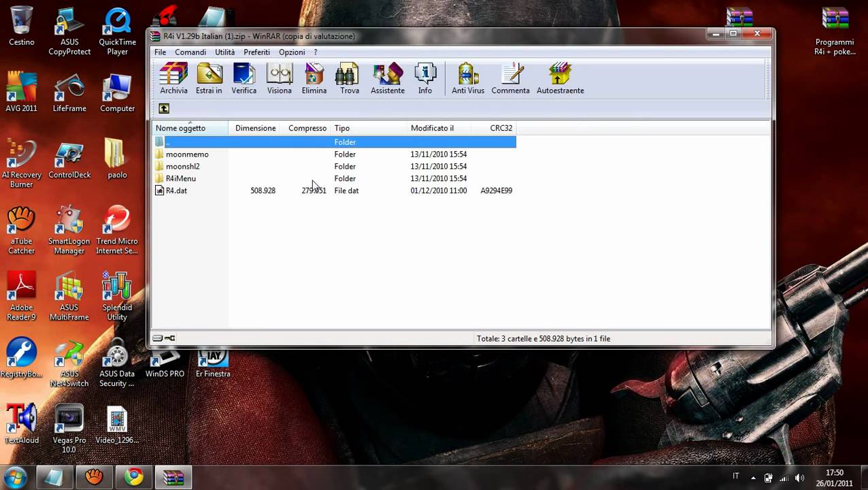This screenshot has width=868, height=490.
Task: Sort by CRC32 column header
Action: point(493,128)
